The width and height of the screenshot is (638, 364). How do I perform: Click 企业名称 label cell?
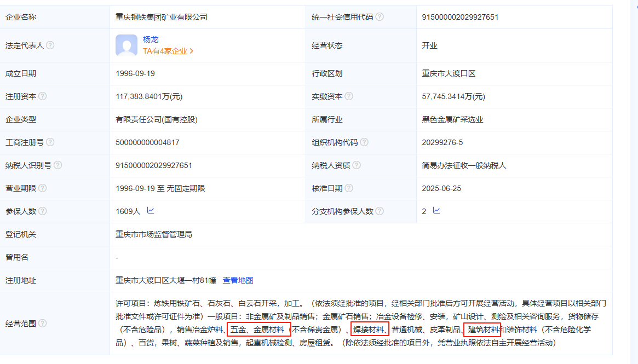click(55, 17)
